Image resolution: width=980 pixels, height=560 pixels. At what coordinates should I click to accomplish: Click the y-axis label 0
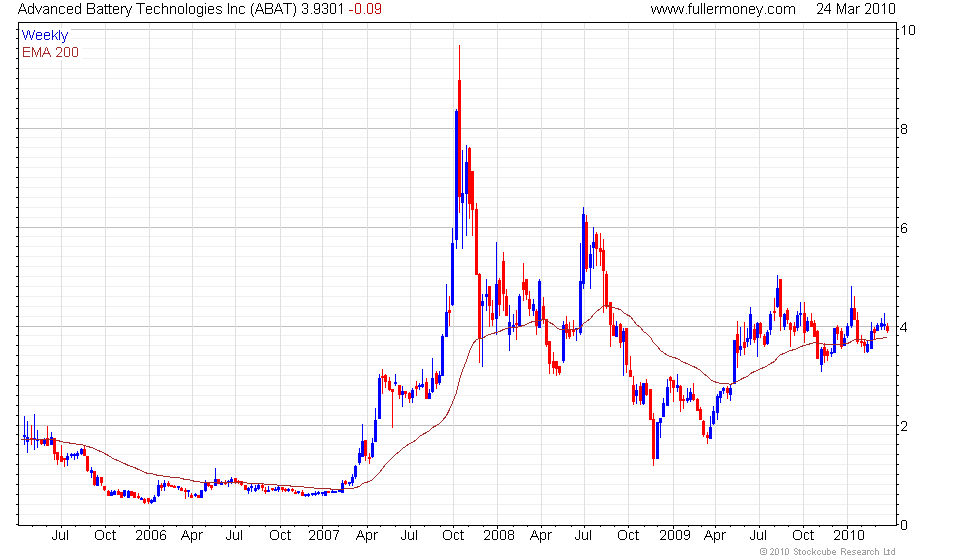click(904, 525)
